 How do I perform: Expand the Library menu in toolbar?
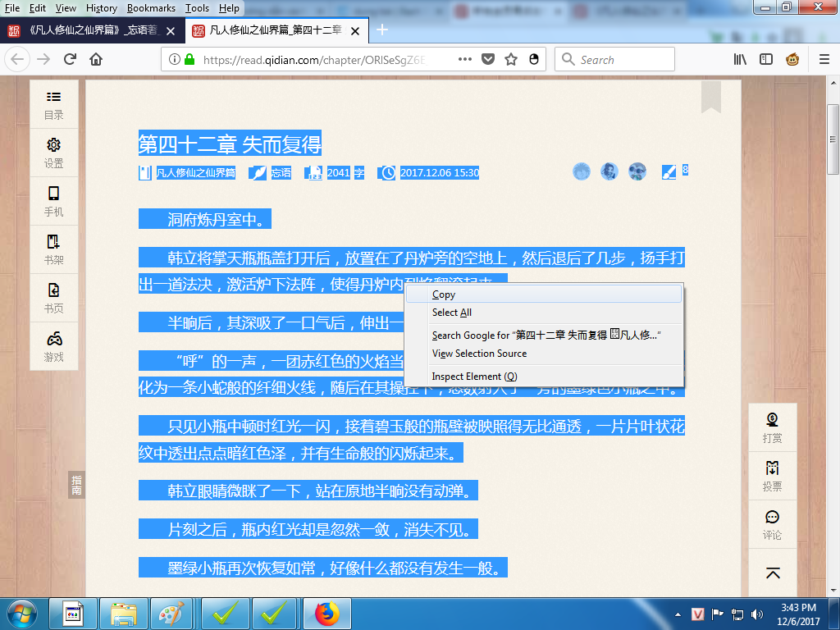pyautogui.click(x=740, y=59)
